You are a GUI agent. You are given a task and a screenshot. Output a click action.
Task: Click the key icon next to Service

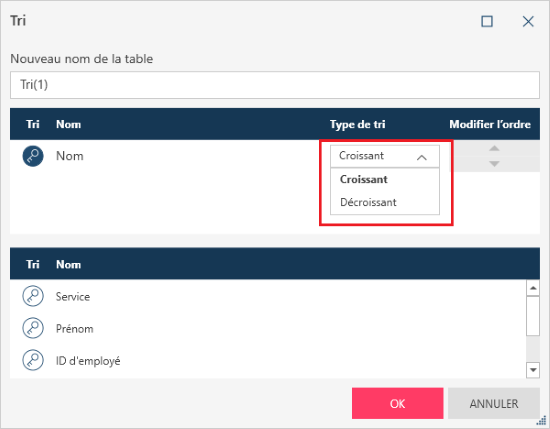coord(33,296)
